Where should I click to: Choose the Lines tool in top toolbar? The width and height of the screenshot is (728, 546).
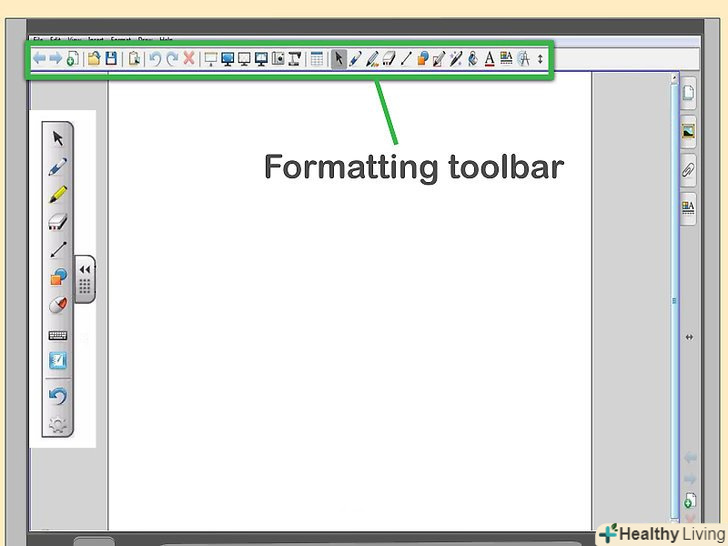click(x=406, y=59)
